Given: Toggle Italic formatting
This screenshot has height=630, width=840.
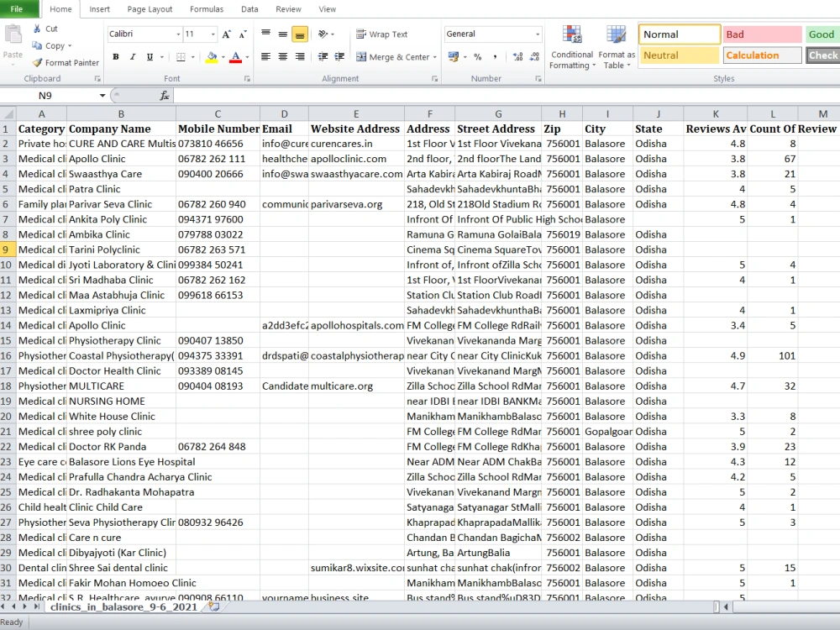Looking at the screenshot, I should pos(133,56).
